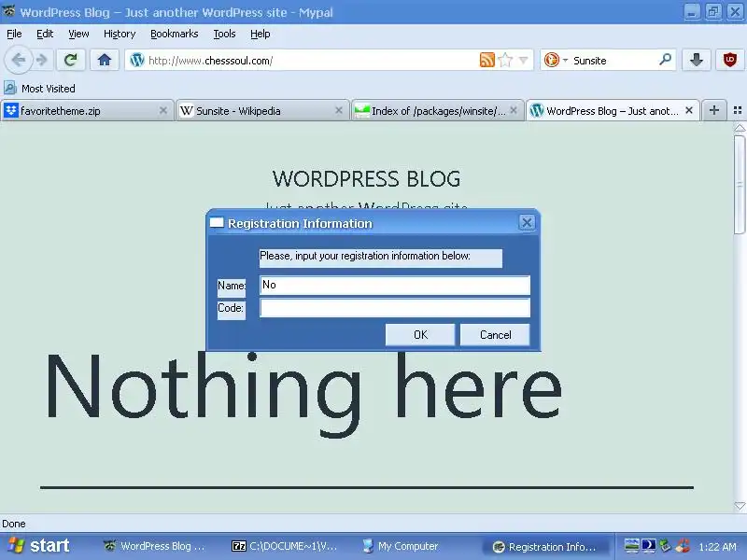
Task: Click the scrollbar up arrow
Action: 740,128
